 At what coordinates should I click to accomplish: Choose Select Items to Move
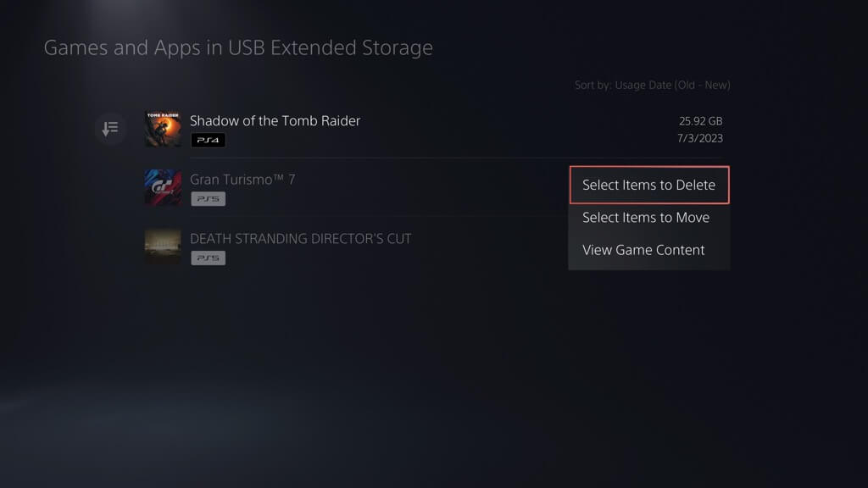646,218
